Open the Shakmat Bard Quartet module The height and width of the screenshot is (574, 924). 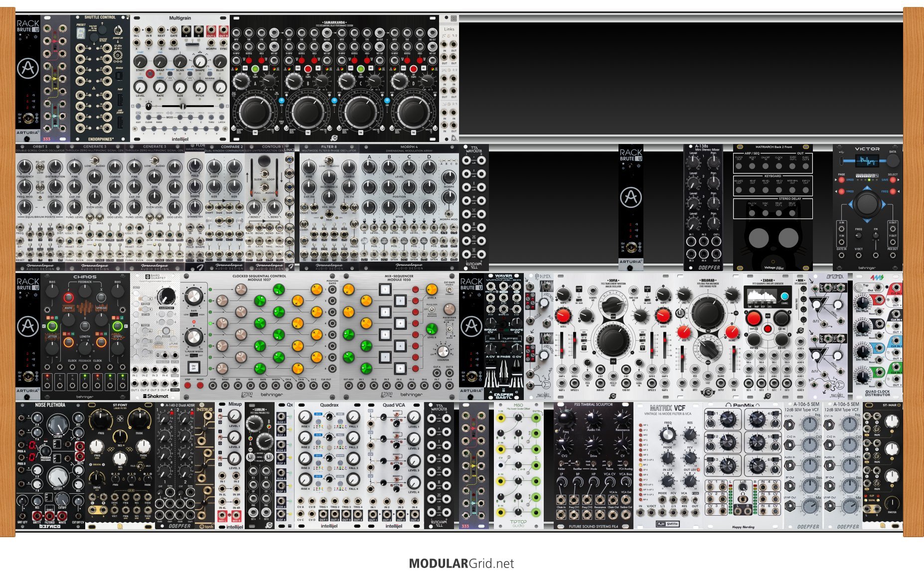pos(155,336)
